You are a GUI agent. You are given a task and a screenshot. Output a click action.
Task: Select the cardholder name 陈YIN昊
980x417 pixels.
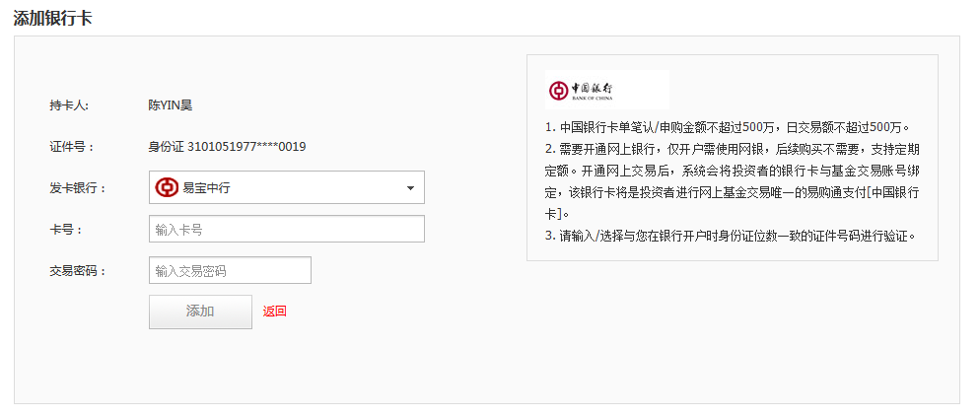(170, 105)
